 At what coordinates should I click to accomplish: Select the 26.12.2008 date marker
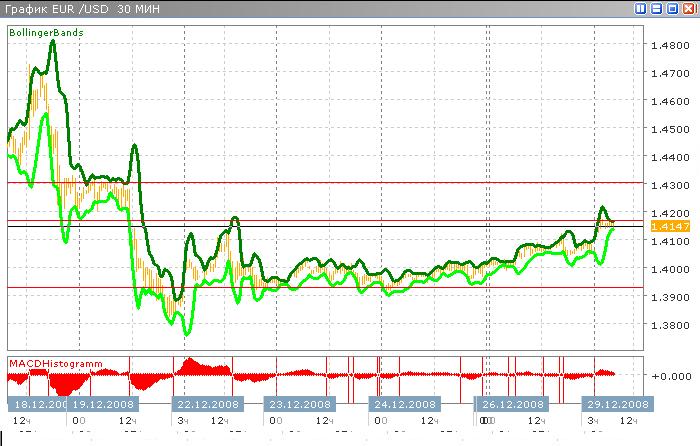pos(512,404)
